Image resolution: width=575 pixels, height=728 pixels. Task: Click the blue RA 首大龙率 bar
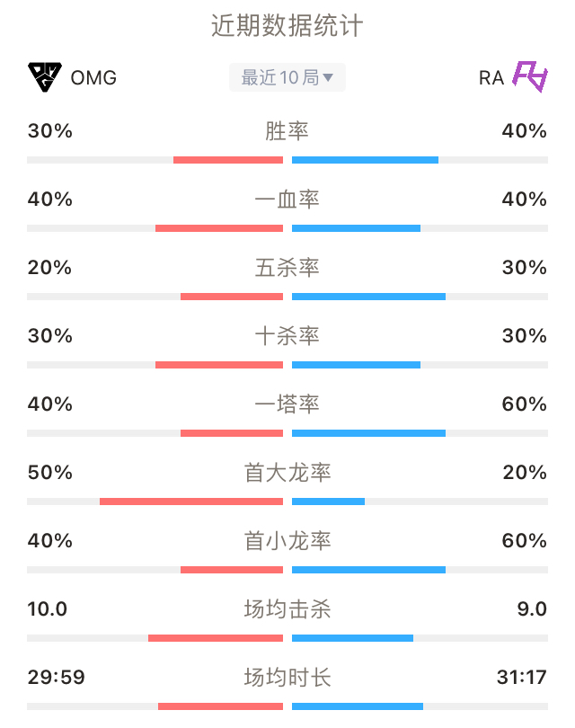click(328, 502)
